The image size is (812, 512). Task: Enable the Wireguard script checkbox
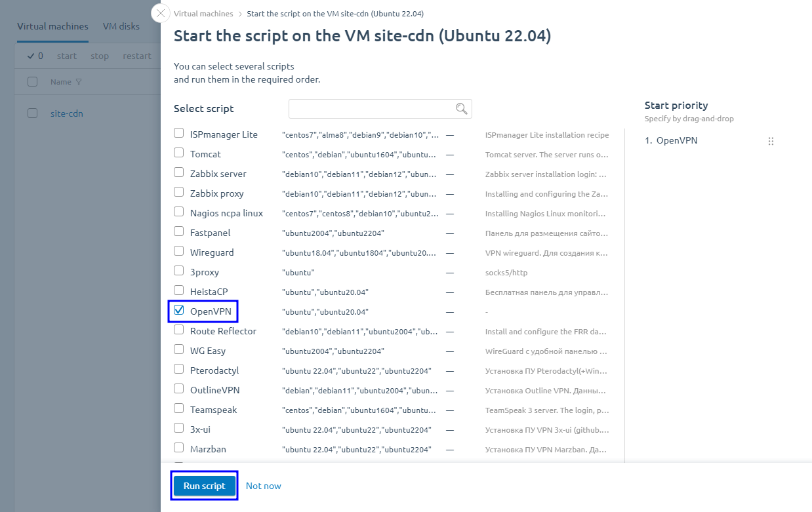(x=178, y=252)
